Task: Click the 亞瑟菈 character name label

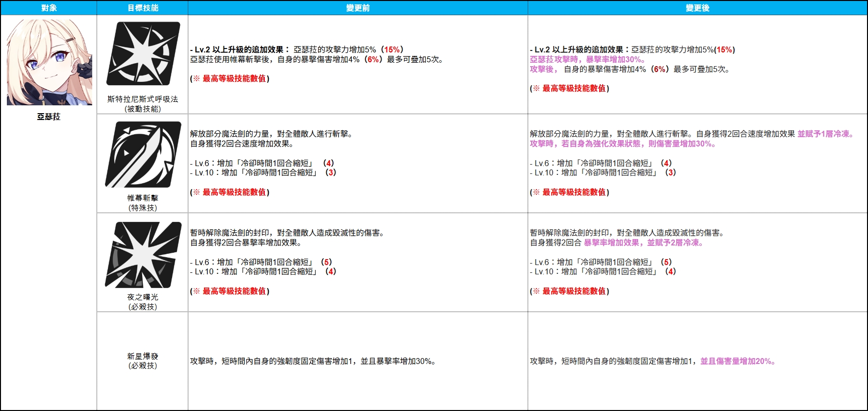Action: point(49,117)
